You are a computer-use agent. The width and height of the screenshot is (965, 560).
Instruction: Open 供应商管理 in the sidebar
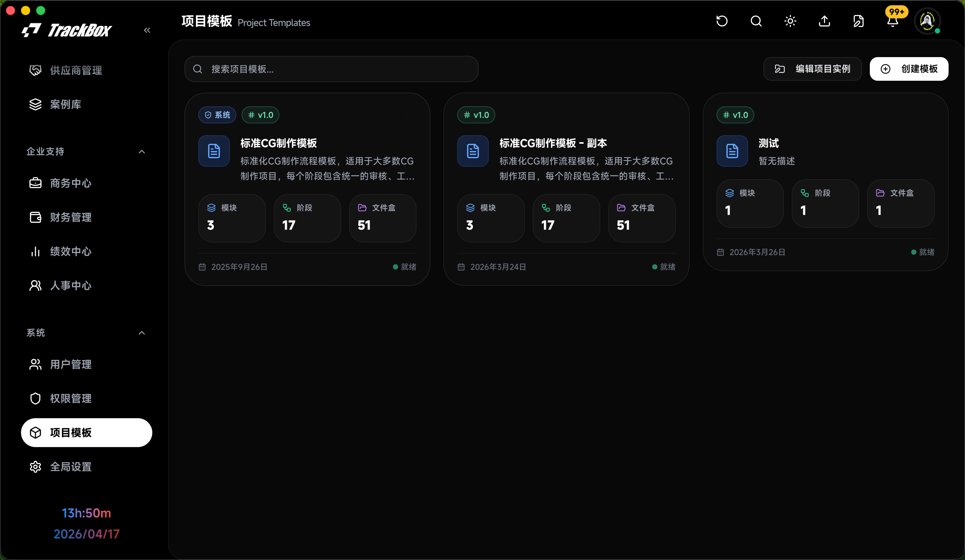coord(87,70)
